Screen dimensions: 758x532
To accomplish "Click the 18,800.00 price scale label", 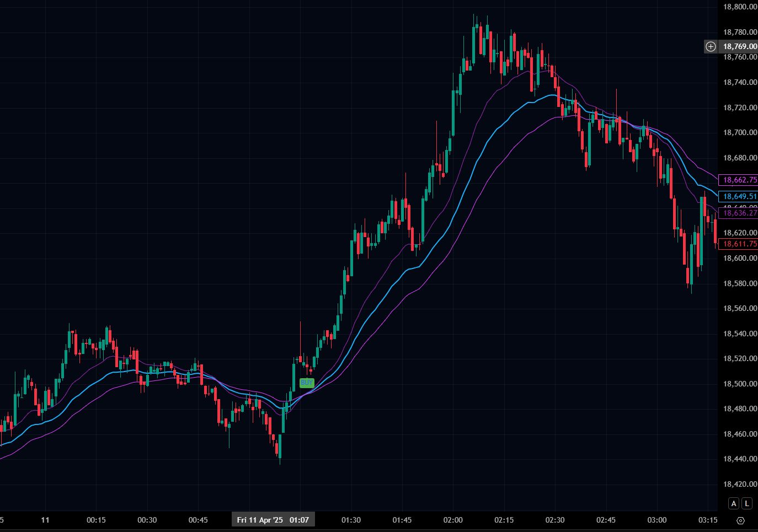I will tap(739, 7).
